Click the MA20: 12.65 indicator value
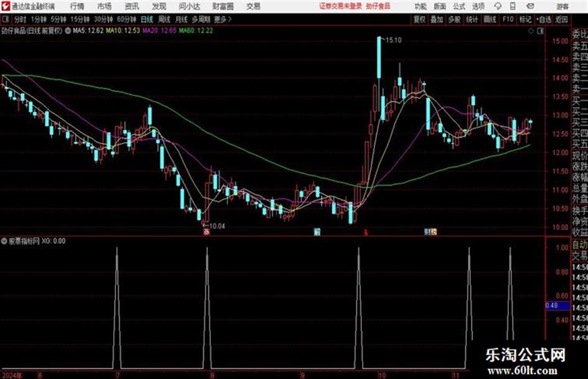The height and width of the screenshot is (379, 588). [159, 30]
